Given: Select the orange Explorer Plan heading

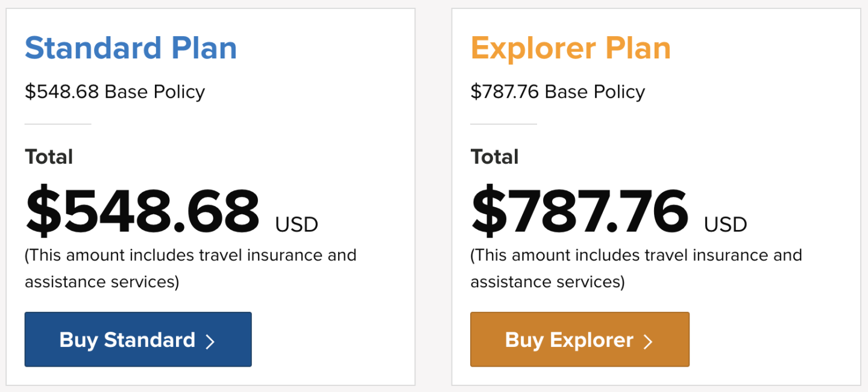Looking at the screenshot, I should pyautogui.click(x=570, y=48).
